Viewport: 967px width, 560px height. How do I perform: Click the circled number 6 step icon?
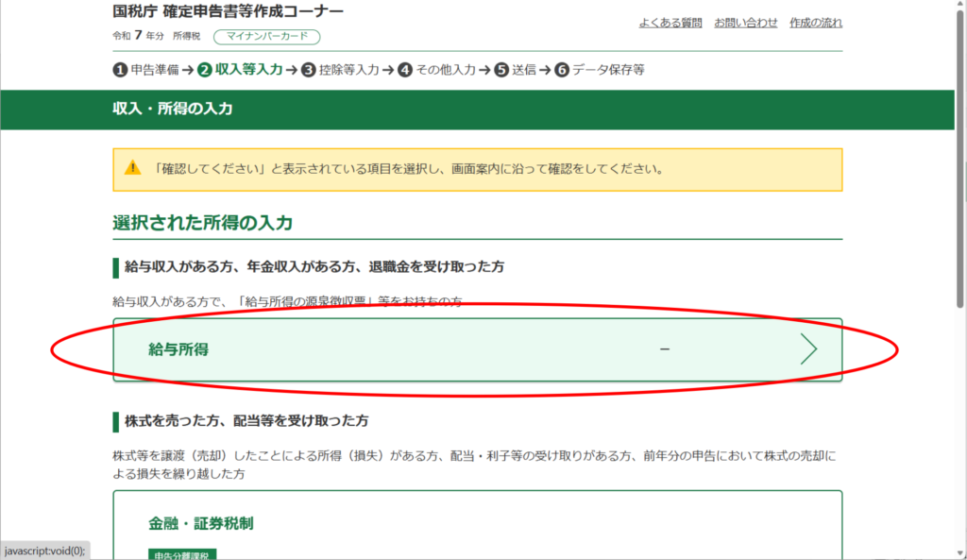click(562, 70)
